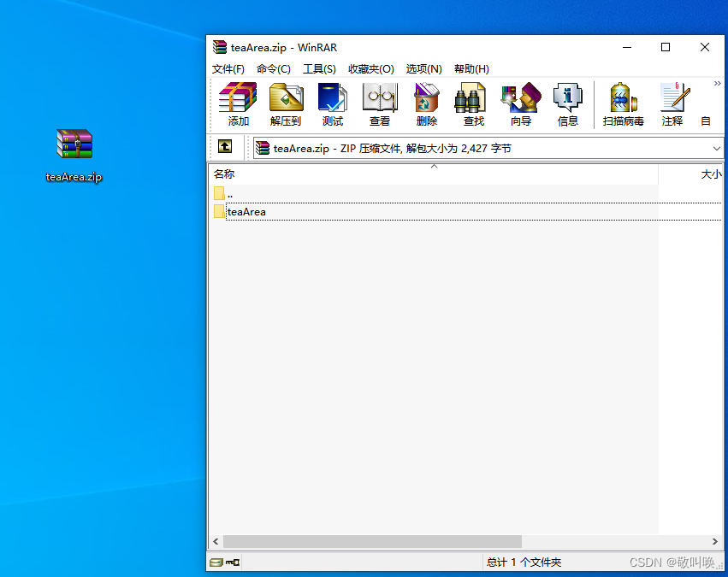
Task: Launch the Wizard (向导) tool
Action: (x=521, y=104)
